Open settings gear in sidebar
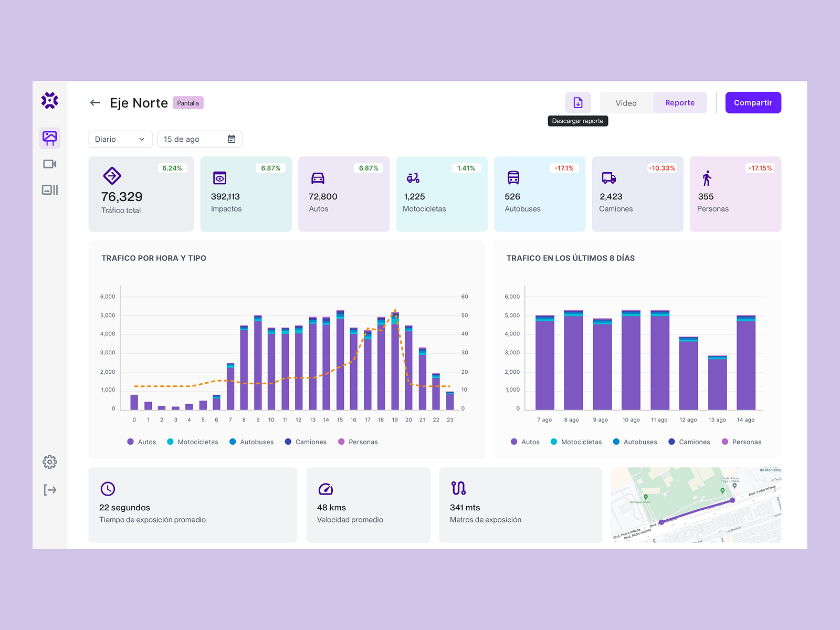840x630 pixels. [50, 462]
